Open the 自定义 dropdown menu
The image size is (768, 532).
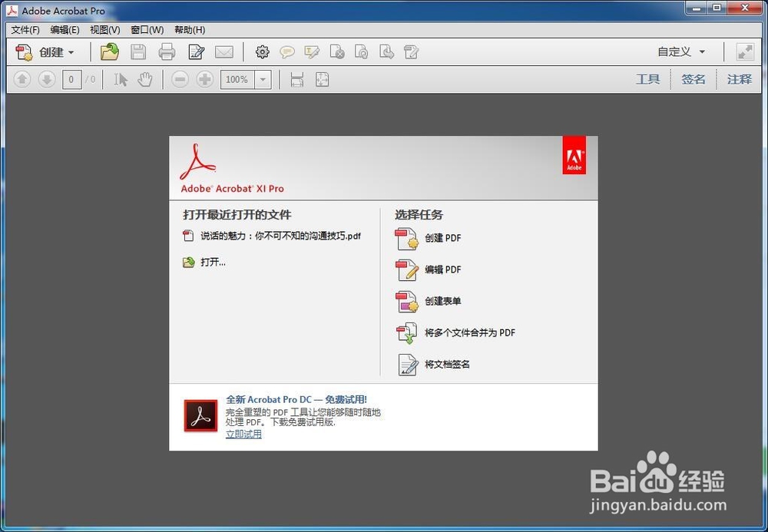click(x=681, y=52)
